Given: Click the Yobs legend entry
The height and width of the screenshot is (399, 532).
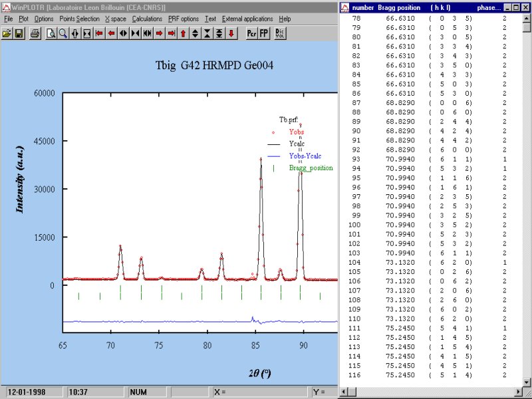Looking at the screenshot, I should coord(297,132).
